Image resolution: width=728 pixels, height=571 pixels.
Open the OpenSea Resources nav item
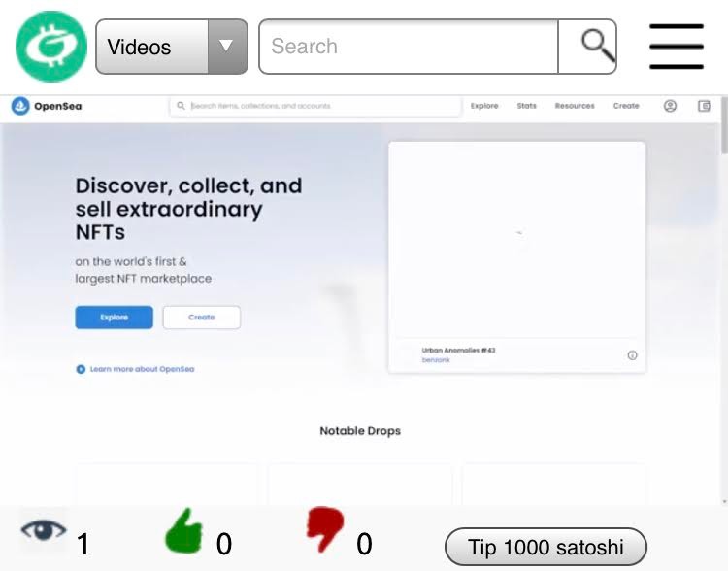575,106
